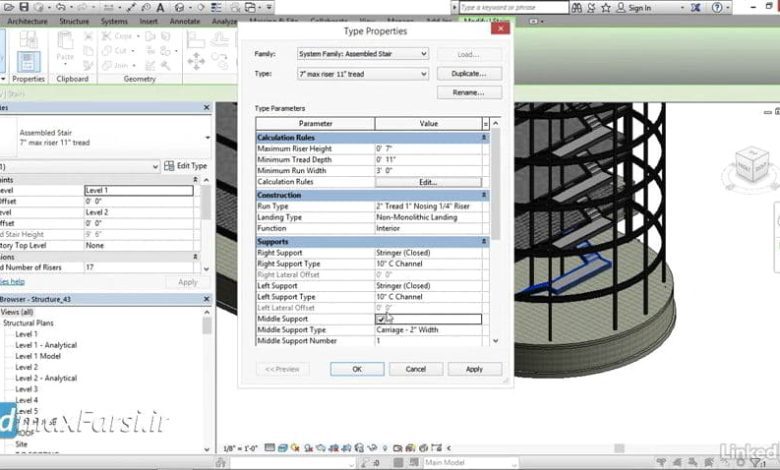Open the Structure ribbon tab
The height and width of the screenshot is (470, 780).
click(x=73, y=20)
